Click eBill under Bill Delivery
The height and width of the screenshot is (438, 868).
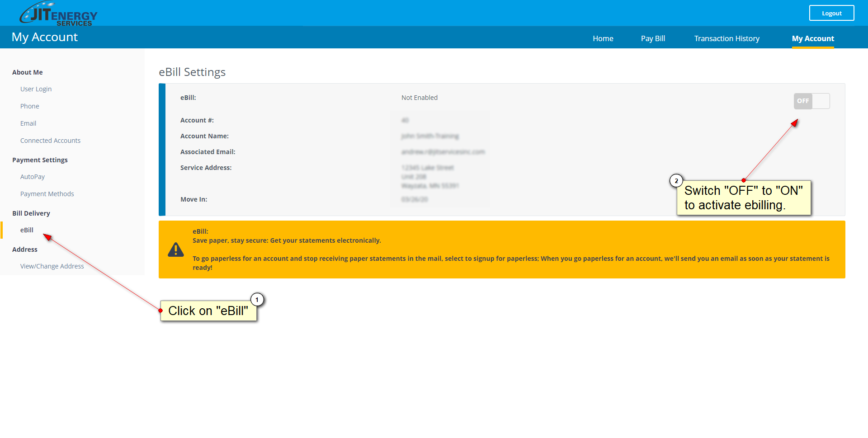(27, 230)
